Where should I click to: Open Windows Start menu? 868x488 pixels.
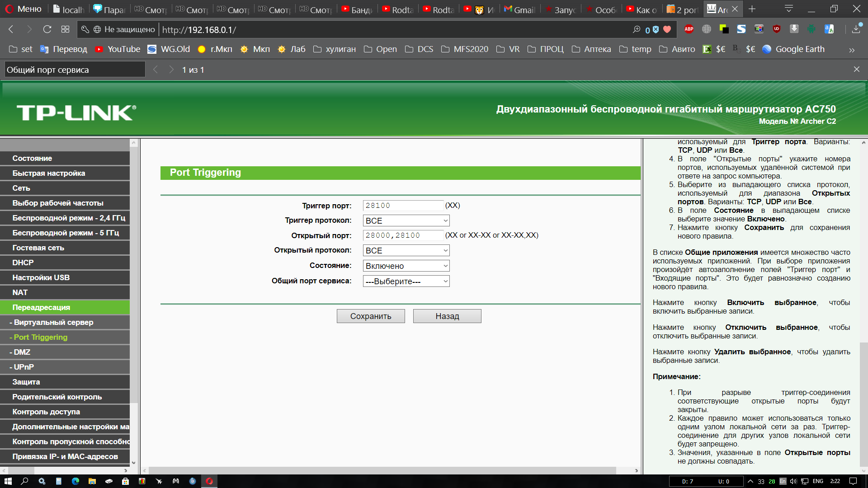(8, 481)
